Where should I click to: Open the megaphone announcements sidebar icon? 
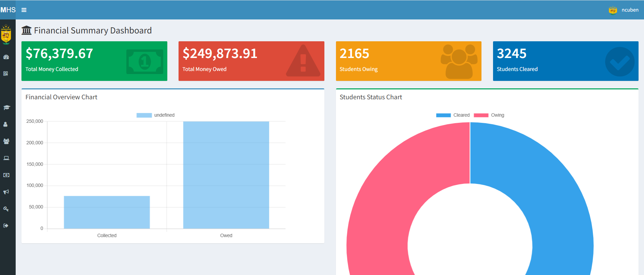pos(6,192)
